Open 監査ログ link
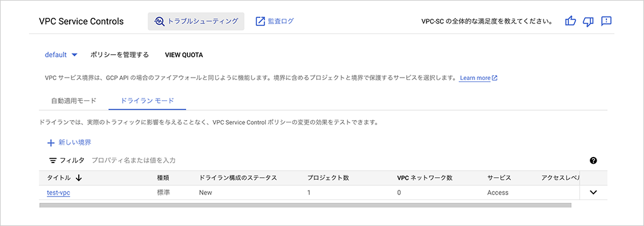 pos(275,22)
